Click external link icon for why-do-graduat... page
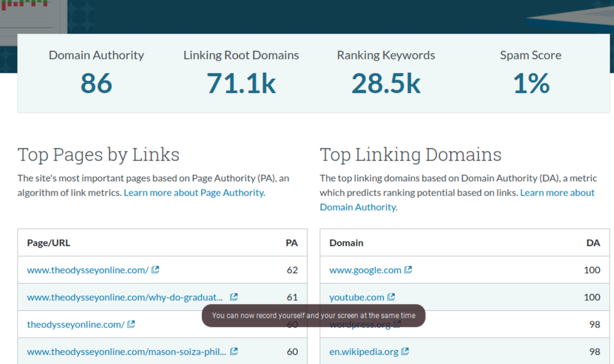The image size is (614, 364). pos(234,297)
